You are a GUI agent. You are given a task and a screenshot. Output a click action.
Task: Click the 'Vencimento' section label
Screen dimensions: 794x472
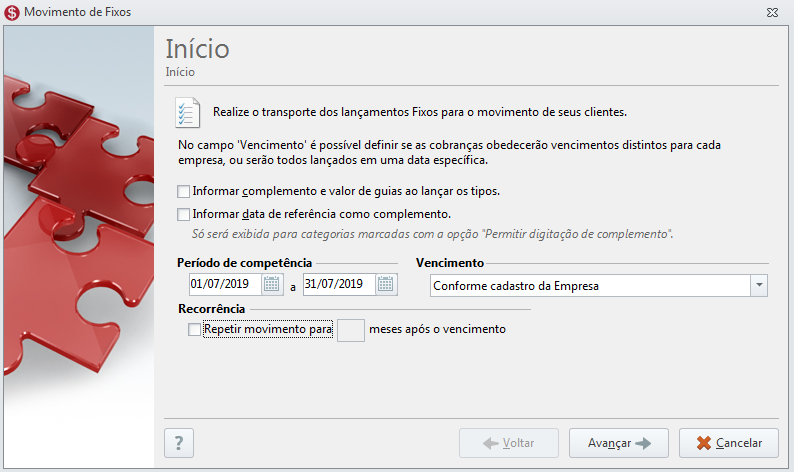point(450,263)
